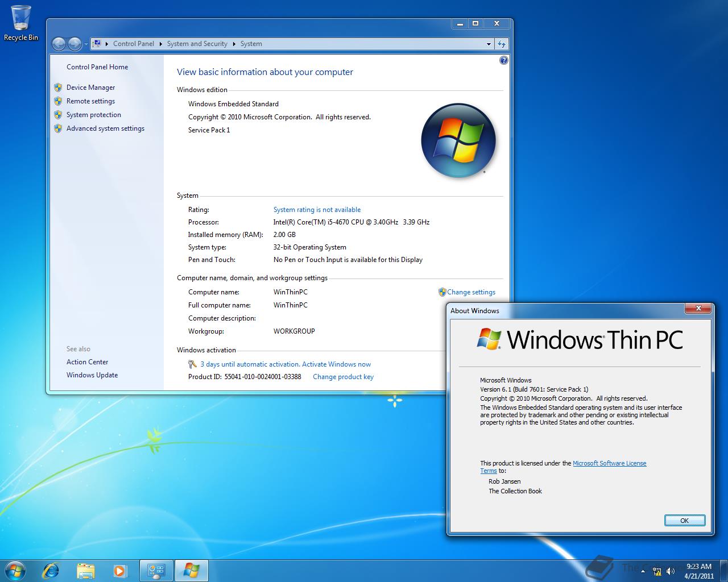Image resolution: width=728 pixels, height=582 pixels.
Task: Maximize the System window
Action: tap(475, 23)
